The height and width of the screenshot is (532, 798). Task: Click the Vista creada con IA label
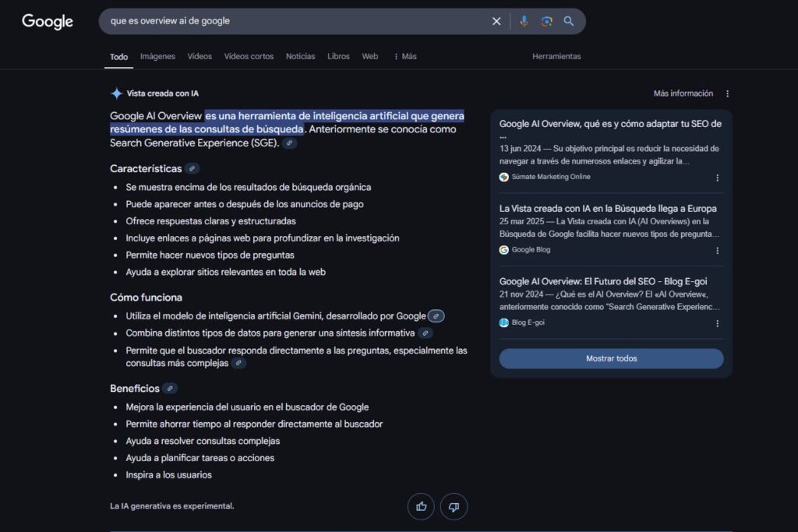pyautogui.click(x=162, y=93)
